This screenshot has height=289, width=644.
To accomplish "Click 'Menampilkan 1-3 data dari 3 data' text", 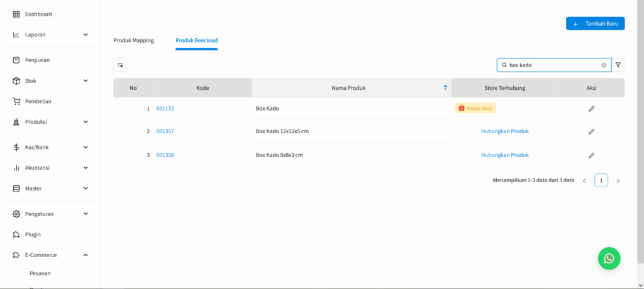I will pos(533,180).
